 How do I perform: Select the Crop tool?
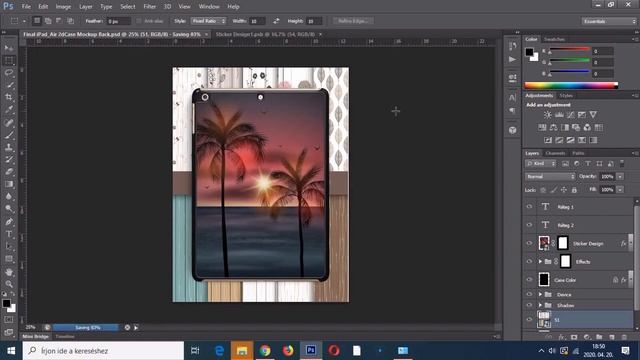click(x=9, y=97)
